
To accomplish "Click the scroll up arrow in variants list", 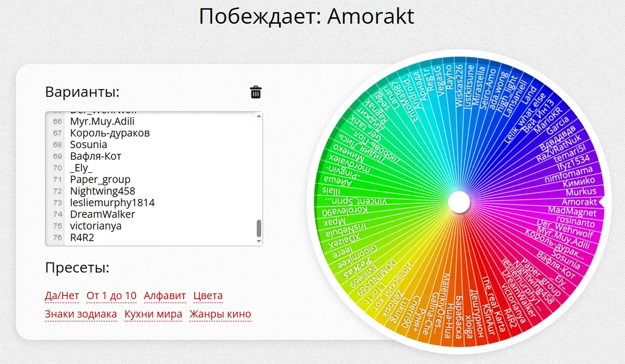I will click(x=259, y=116).
